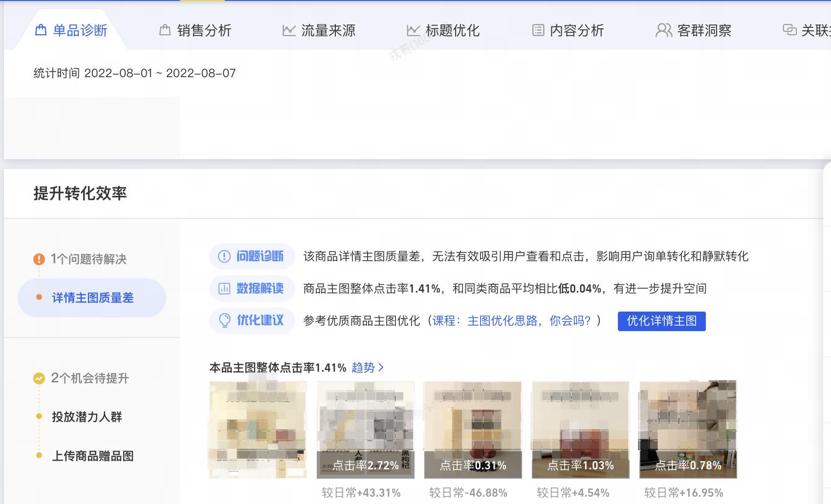The width and height of the screenshot is (831, 504).
Task: Switch to the 流量来源 tab
Action: tap(319, 30)
